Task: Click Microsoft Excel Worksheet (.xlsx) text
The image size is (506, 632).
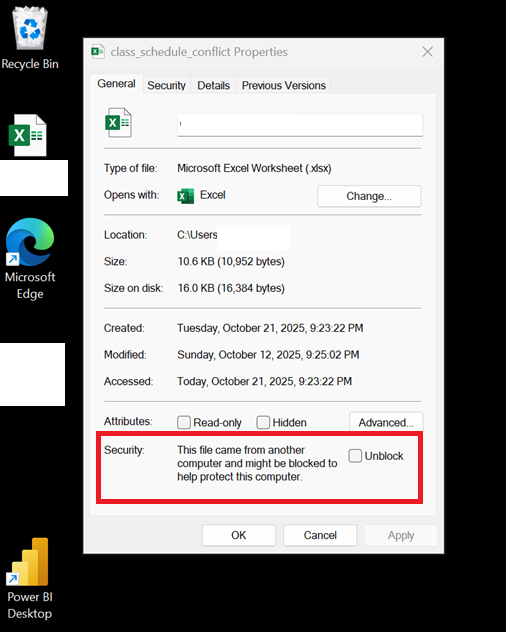Action: coord(254,168)
